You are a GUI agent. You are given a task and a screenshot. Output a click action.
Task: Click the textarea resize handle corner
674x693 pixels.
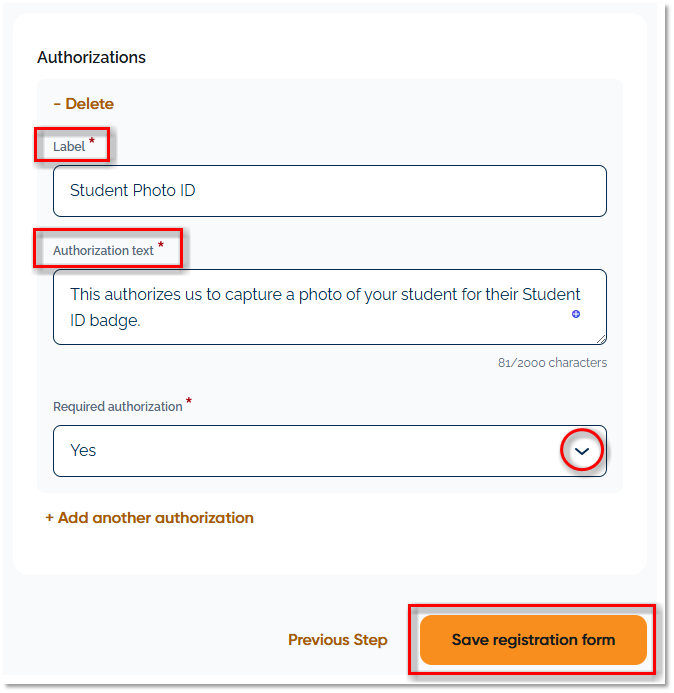pyautogui.click(x=601, y=339)
